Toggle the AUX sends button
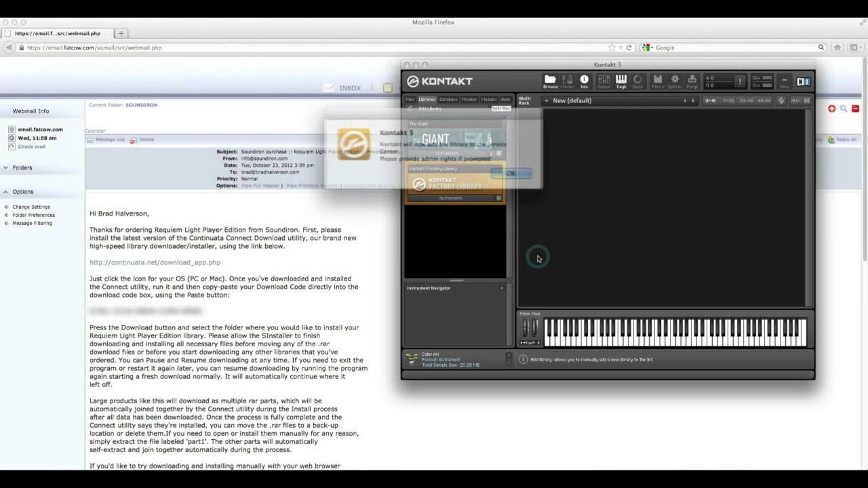This screenshot has height=488, width=868. click(x=795, y=101)
